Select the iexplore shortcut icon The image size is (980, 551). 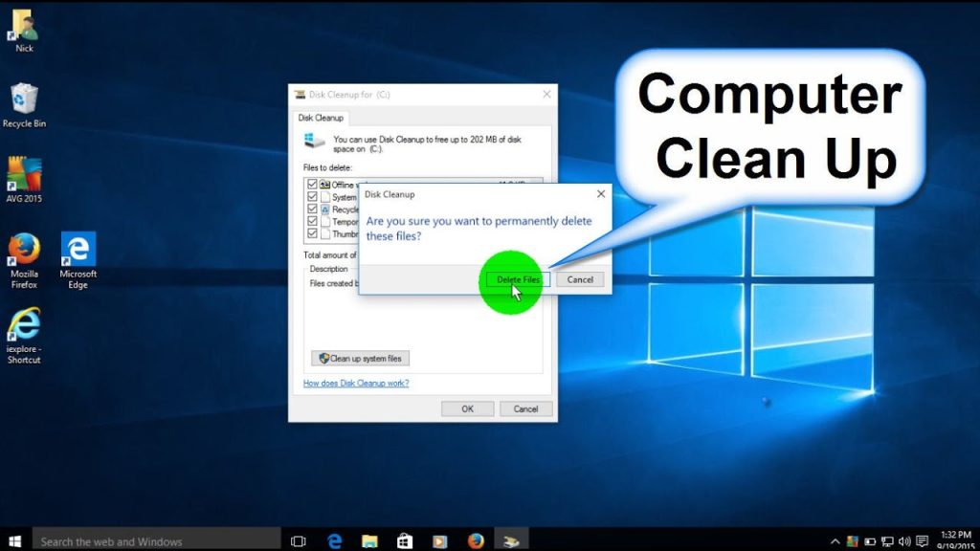click(x=24, y=336)
